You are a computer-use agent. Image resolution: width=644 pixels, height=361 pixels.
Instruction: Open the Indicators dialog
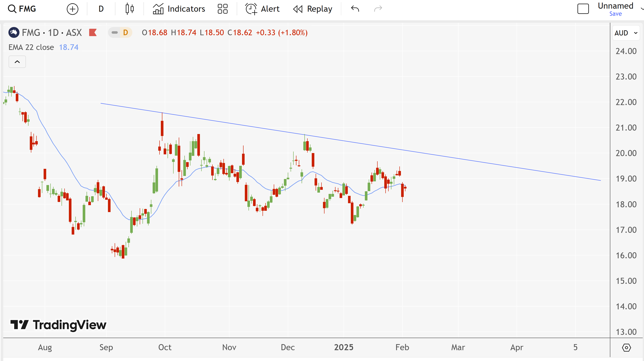coord(179,9)
